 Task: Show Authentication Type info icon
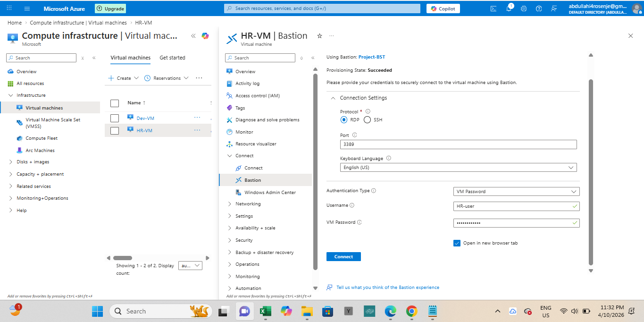tap(374, 191)
